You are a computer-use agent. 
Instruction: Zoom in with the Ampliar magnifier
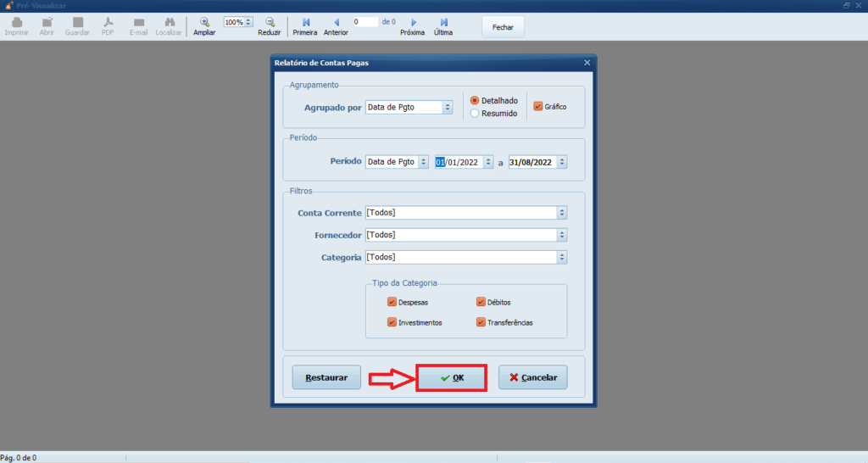(x=204, y=22)
